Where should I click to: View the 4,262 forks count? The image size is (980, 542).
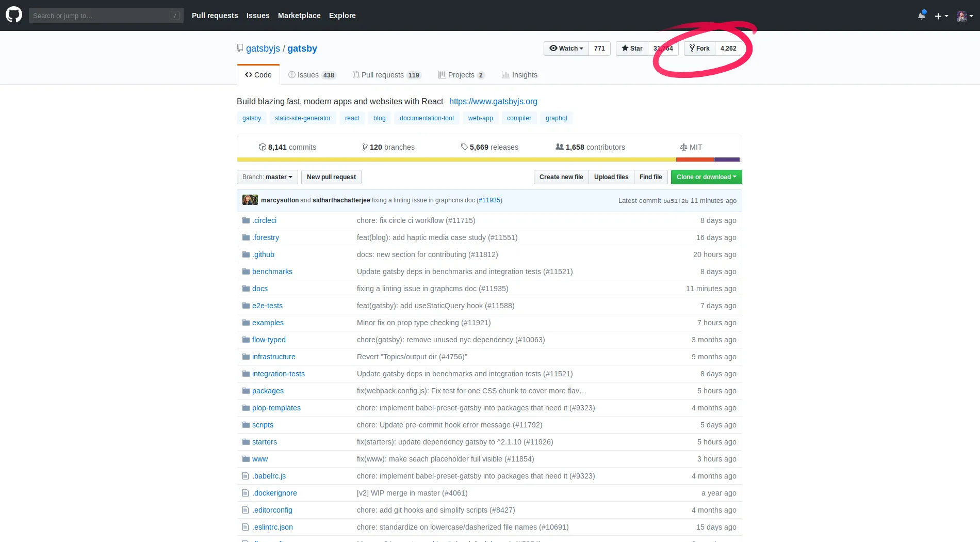(x=728, y=49)
